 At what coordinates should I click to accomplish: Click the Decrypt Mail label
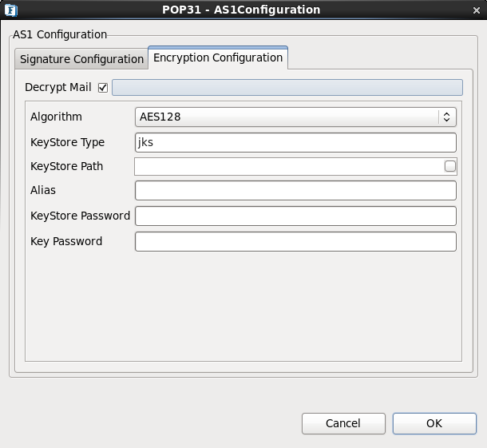(58, 87)
